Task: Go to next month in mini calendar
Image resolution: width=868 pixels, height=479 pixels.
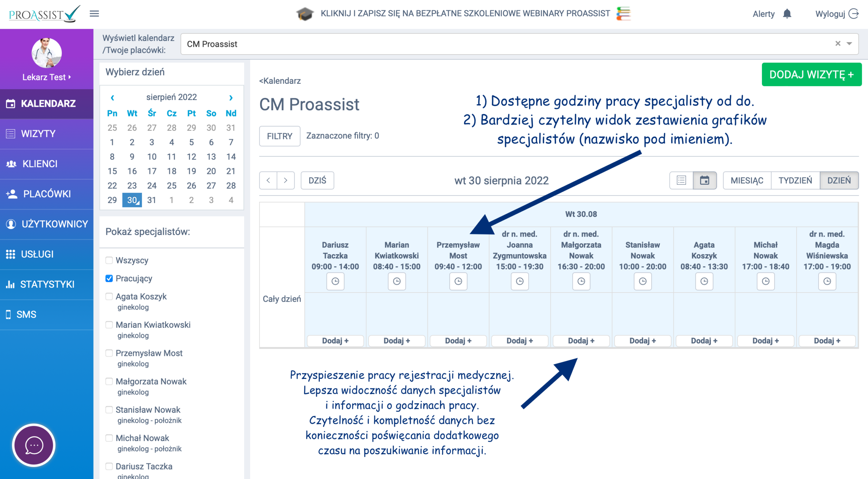Action: 231,98
